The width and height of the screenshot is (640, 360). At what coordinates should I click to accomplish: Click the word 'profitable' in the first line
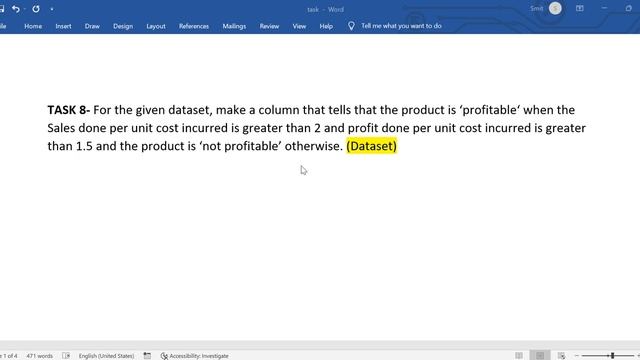[489, 110]
